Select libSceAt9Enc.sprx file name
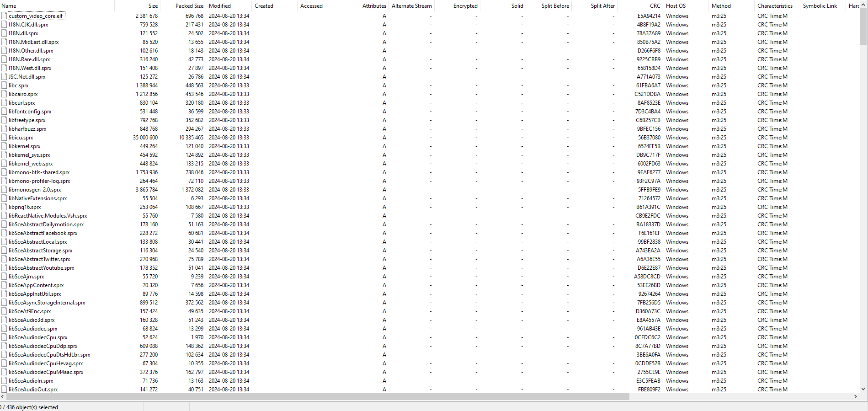The image size is (868, 411). tap(30, 311)
